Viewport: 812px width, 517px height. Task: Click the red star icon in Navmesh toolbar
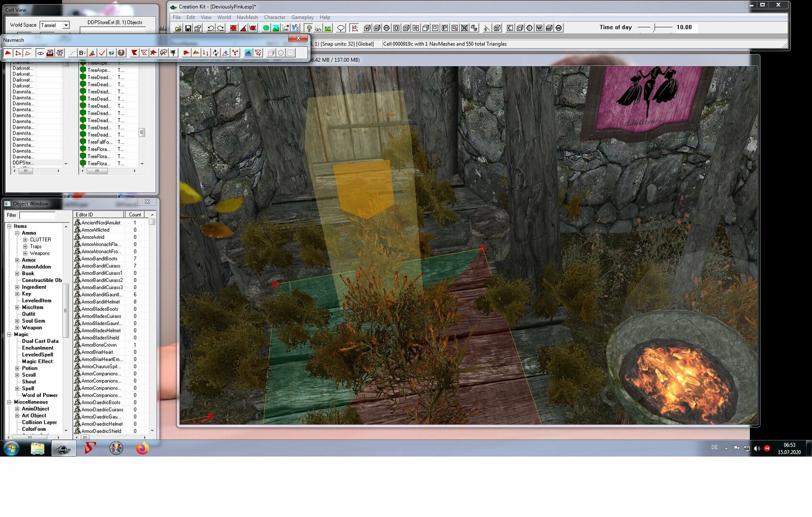[153, 53]
